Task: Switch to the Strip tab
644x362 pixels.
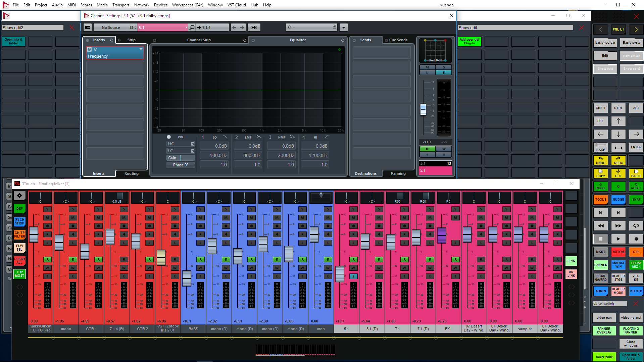Action: pos(131,40)
